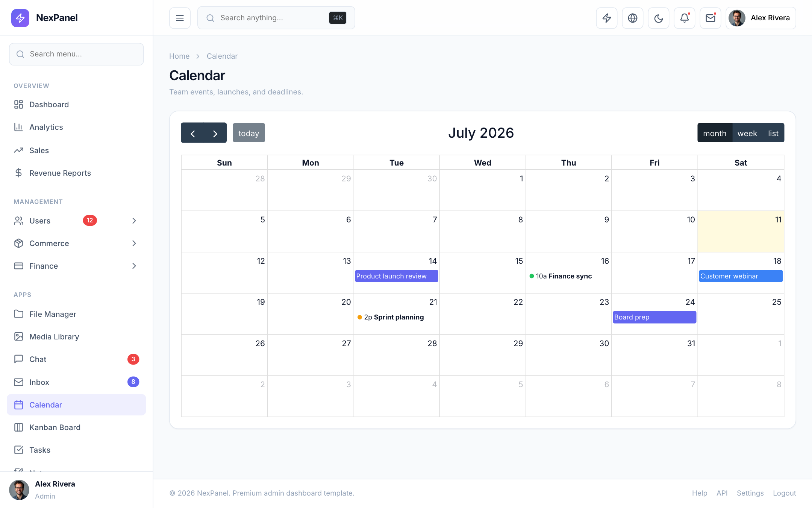This screenshot has height=508, width=812.
Task: Open Revenue Reports menu item
Action: [76, 173]
